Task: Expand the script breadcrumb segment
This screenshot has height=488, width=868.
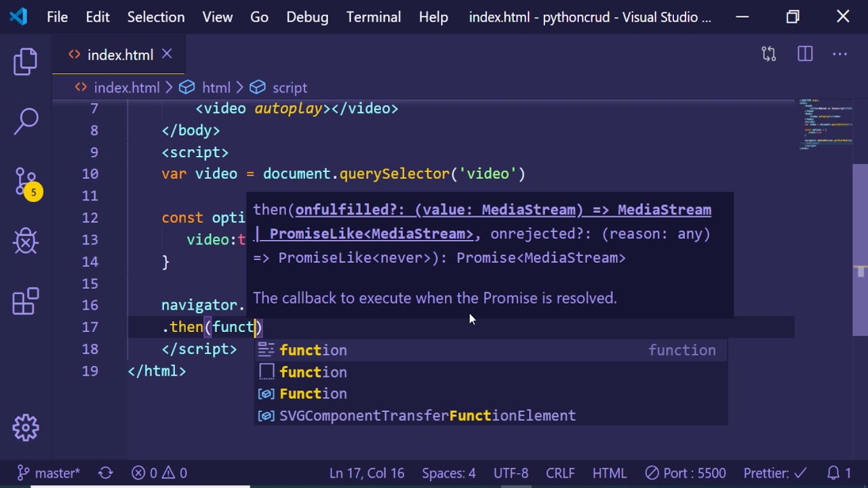Action: [289, 87]
